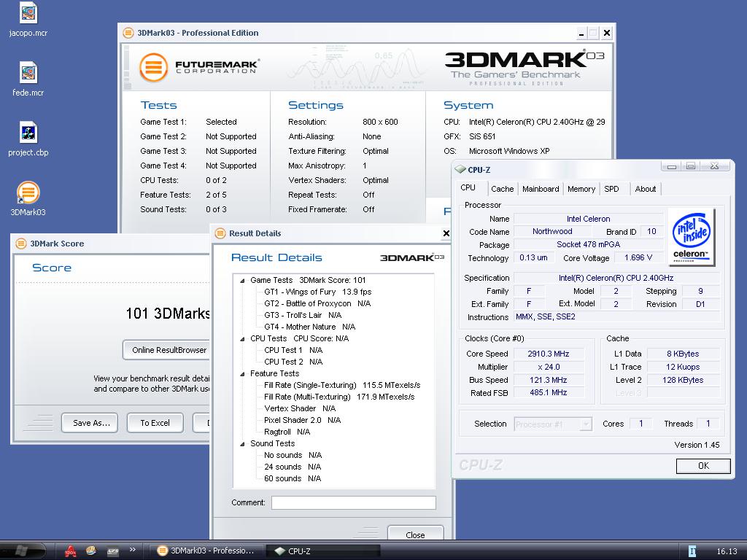Collapse the Sound Tests tree node
Screen dimensions: 747x560
(x=243, y=444)
